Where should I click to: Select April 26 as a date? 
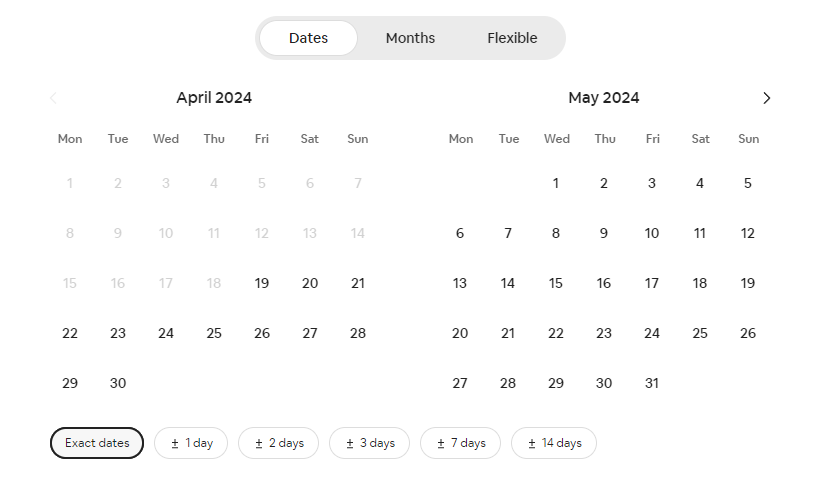(x=262, y=333)
